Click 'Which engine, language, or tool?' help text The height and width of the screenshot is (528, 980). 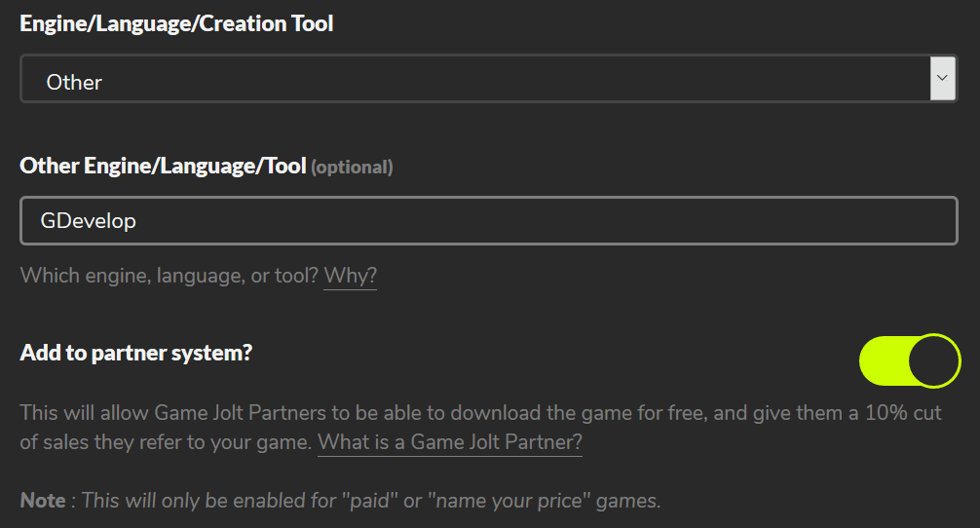pyautogui.click(x=170, y=276)
